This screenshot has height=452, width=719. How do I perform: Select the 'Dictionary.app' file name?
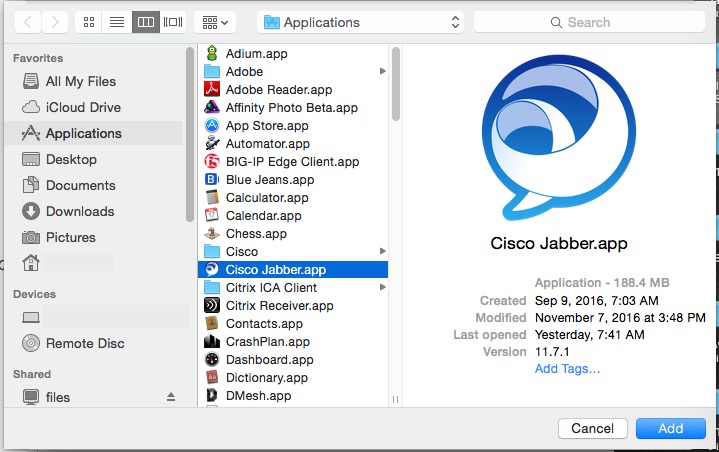click(266, 378)
